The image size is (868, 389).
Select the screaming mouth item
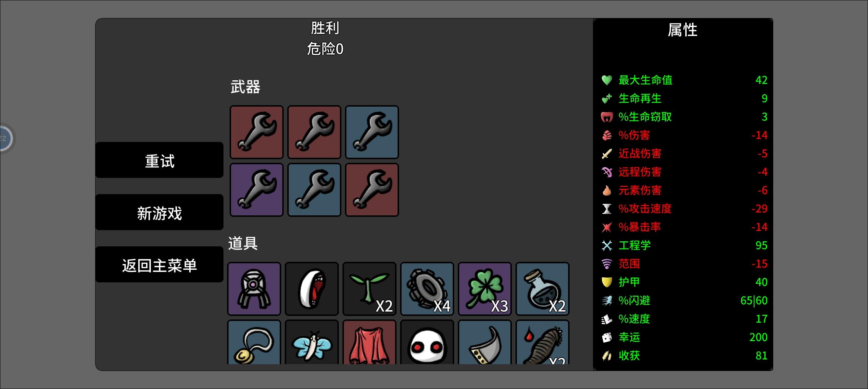[312, 289]
